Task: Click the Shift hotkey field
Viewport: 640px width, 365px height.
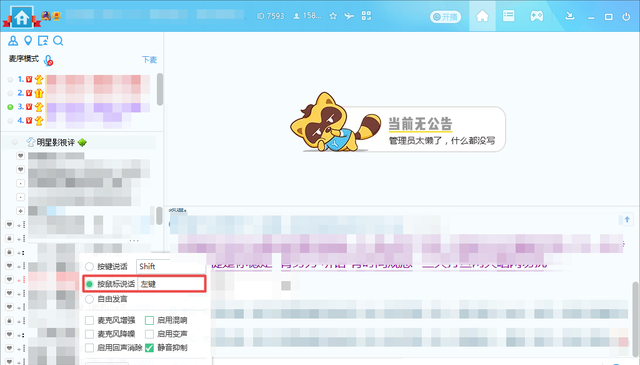Action: (171, 267)
